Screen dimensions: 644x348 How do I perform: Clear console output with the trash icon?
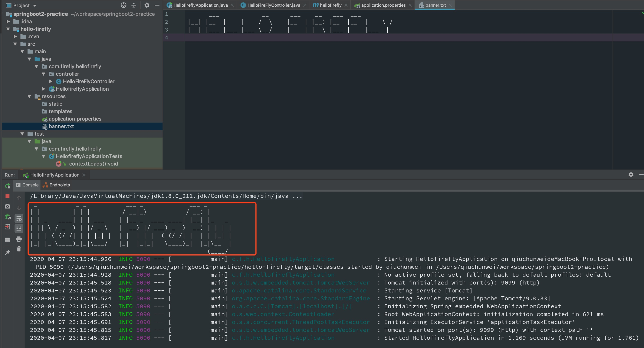pyautogui.click(x=19, y=249)
